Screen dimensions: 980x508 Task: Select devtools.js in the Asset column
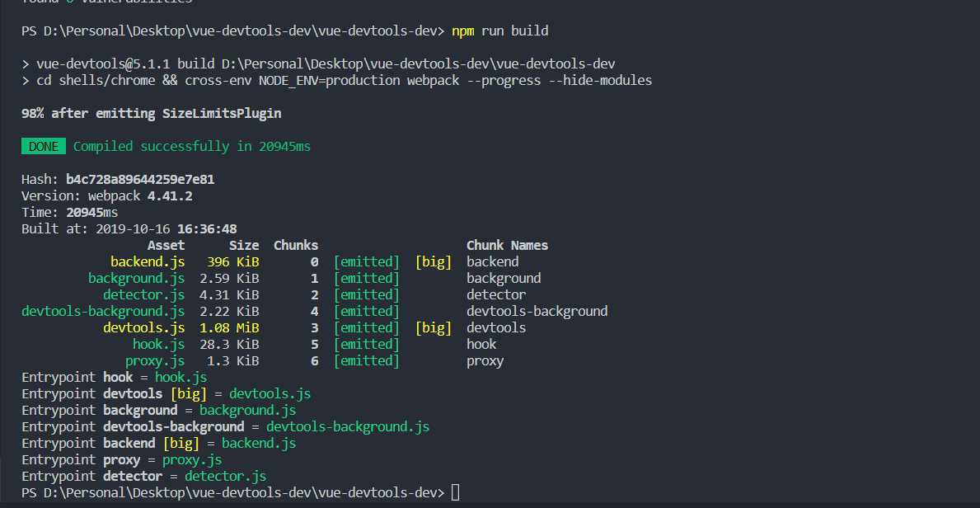coord(143,328)
